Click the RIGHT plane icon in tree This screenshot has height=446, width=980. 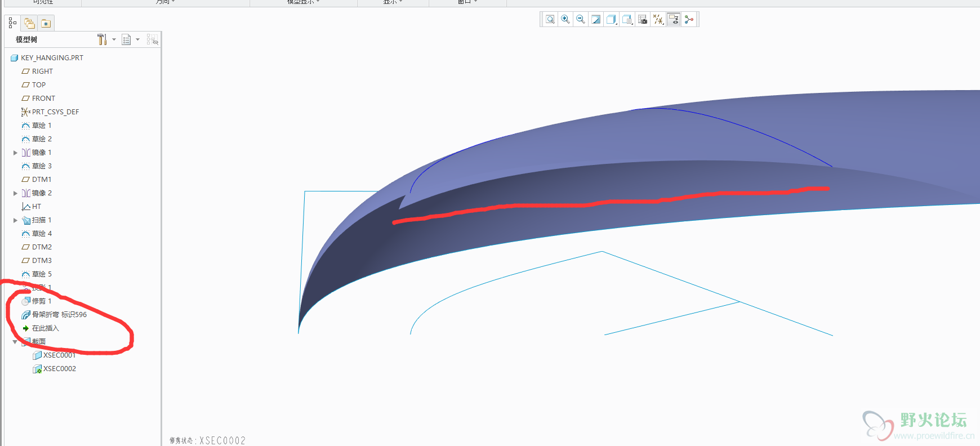25,71
